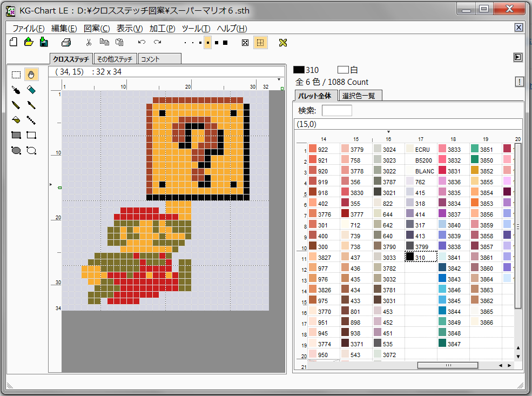Click the crossed box display icon
532x396 pixels.
(x=245, y=43)
